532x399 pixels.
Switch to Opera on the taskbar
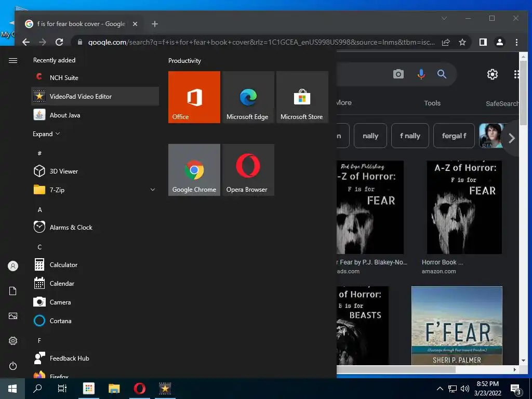(x=139, y=389)
